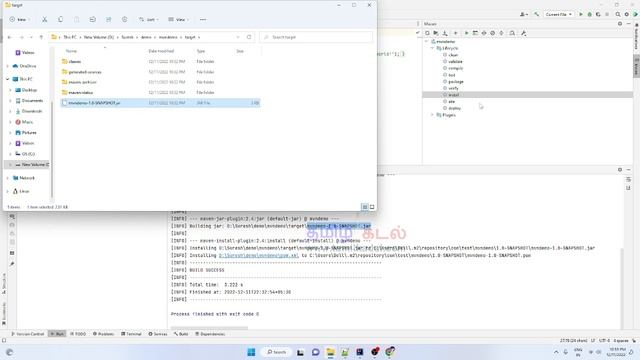Select the mvndemo-1.0-SNAPSHOT.jar file

click(x=160, y=103)
